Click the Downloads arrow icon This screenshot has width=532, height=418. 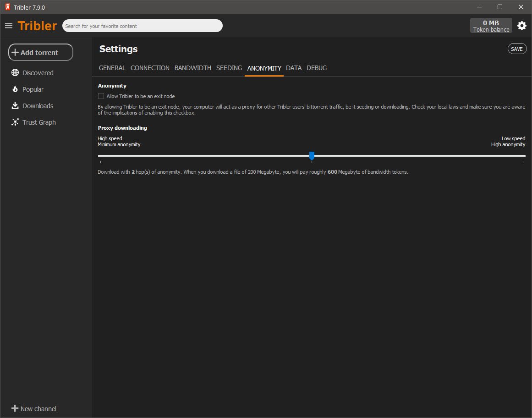coord(15,105)
